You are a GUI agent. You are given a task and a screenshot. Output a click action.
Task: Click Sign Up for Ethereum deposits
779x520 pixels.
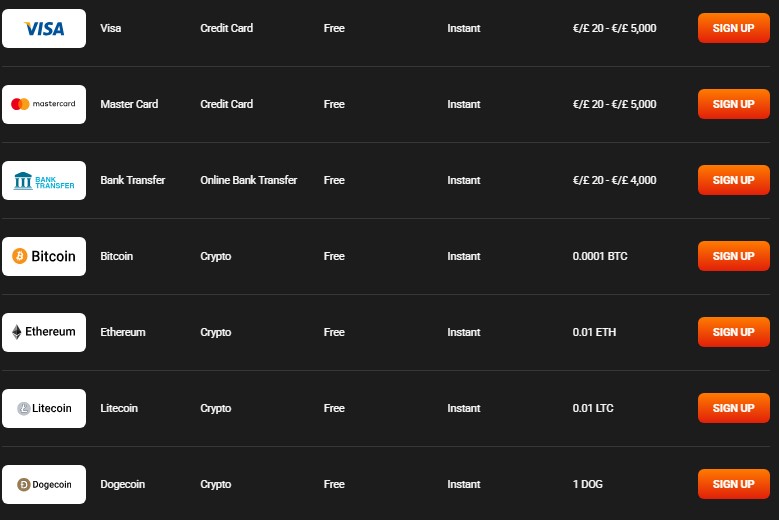(x=734, y=332)
